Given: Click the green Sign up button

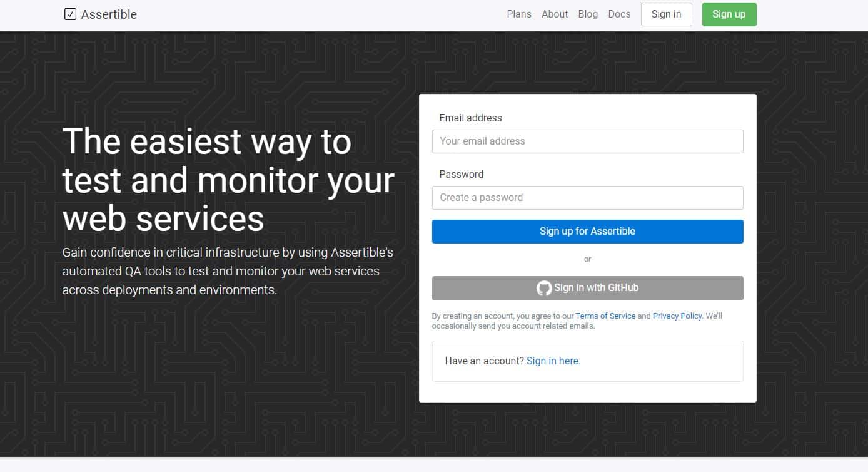Looking at the screenshot, I should 729,14.
